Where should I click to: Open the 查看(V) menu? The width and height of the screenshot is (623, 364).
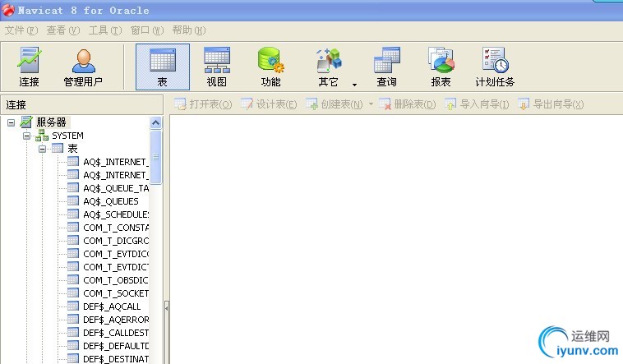coord(63,30)
